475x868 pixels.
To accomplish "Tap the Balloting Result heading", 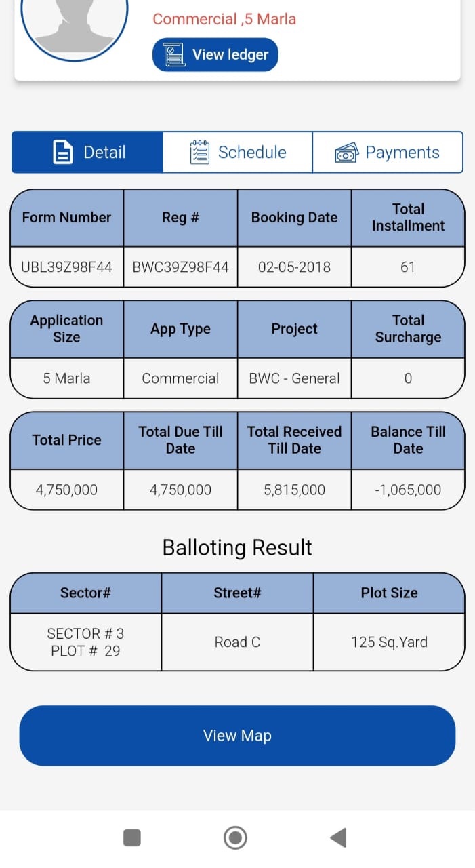I will [237, 547].
